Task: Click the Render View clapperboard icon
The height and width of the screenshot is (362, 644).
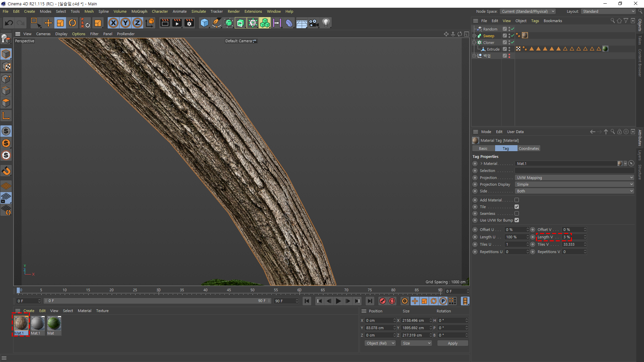Action: [x=165, y=23]
